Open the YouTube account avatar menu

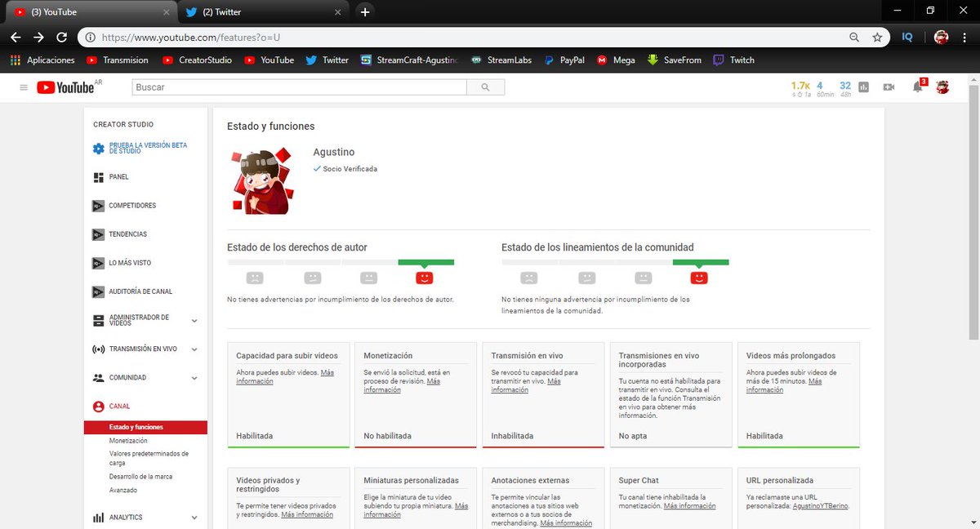[x=942, y=87]
